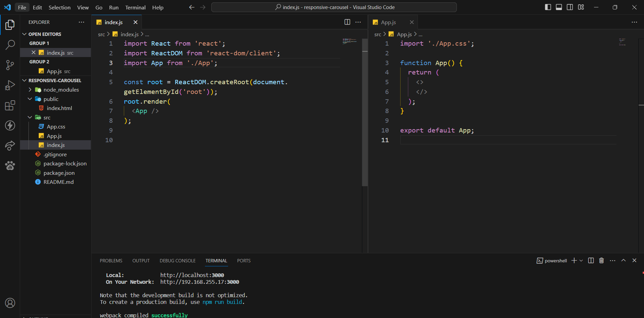Expand the node_modules folder
The height and width of the screenshot is (318, 644).
click(x=30, y=90)
